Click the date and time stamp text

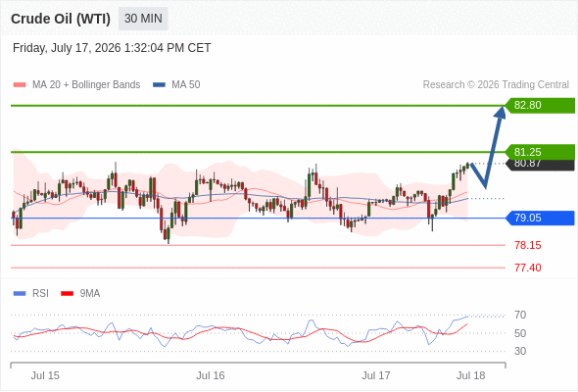(112, 48)
